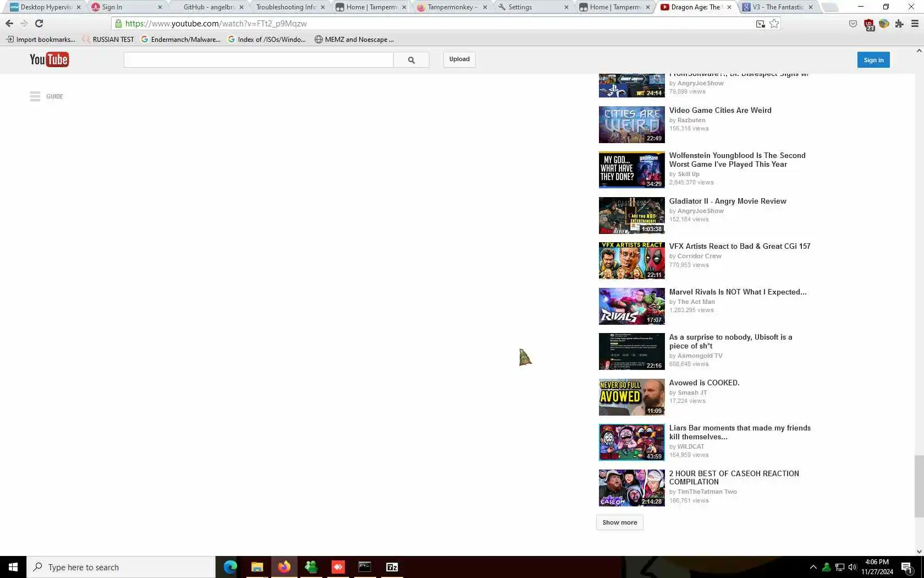Image resolution: width=924 pixels, height=578 pixels.
Task: Visit the Razbuten channel link
Action: [x=691, y=120]
